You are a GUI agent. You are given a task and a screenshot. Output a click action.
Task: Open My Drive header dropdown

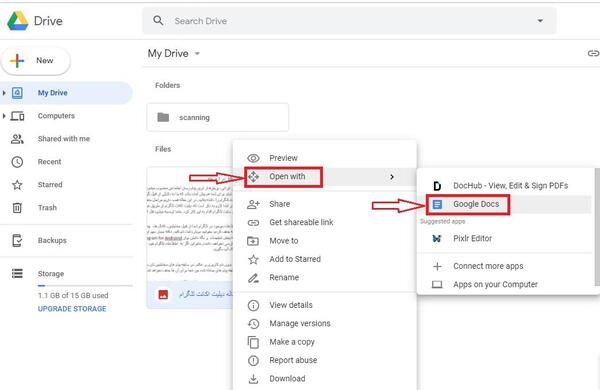[197, 53]
